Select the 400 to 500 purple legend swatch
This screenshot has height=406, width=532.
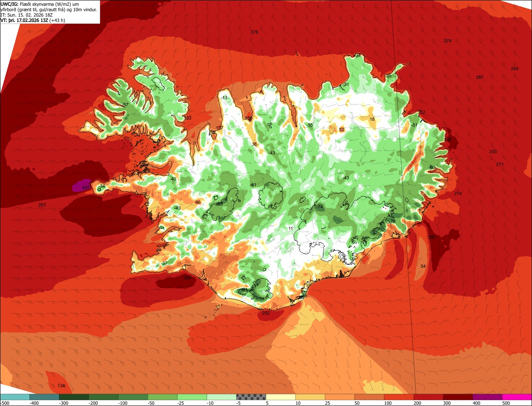tap(487, 397)
